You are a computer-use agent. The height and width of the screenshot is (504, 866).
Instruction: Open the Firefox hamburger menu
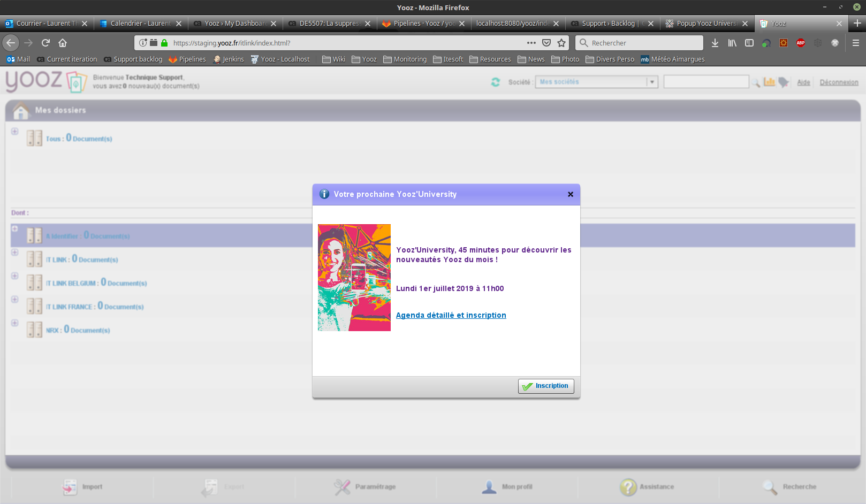pos(856,43)
